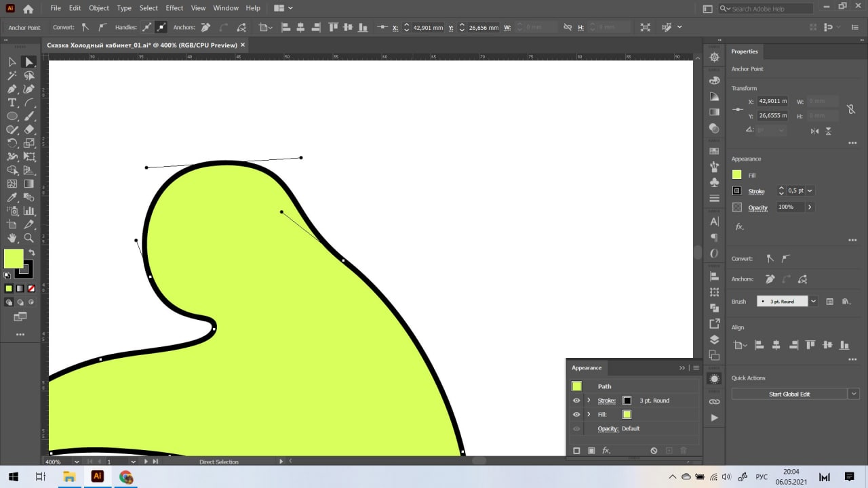
Task: Open the Brush dropdown in Properties
Action: (x=813, y=302)
